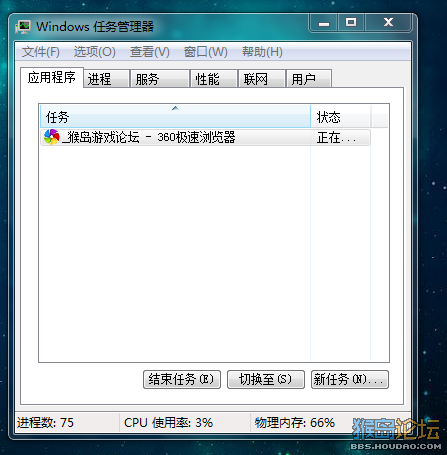Image resolution: width=447 pixels, height=455 pixels.
Task: Switch to the 进程 tab
Action: (106, 79)
